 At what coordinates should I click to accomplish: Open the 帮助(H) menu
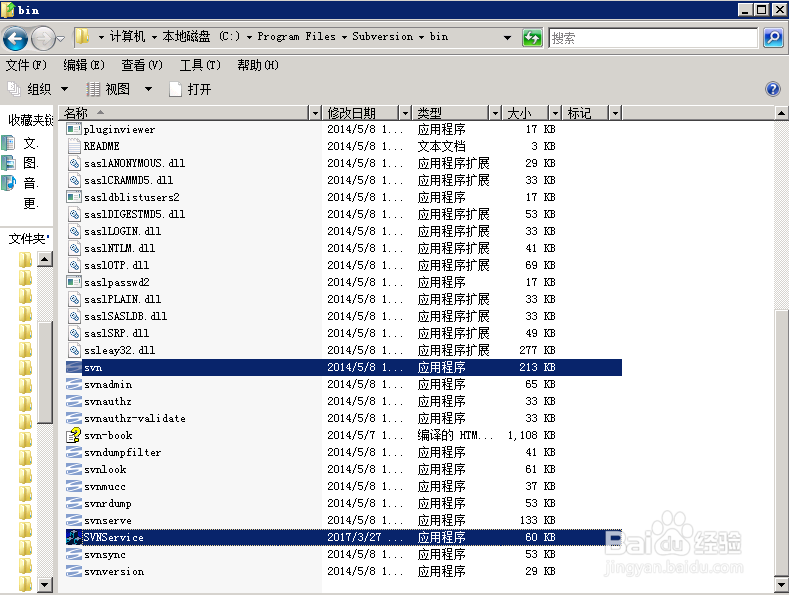[258, 65]
